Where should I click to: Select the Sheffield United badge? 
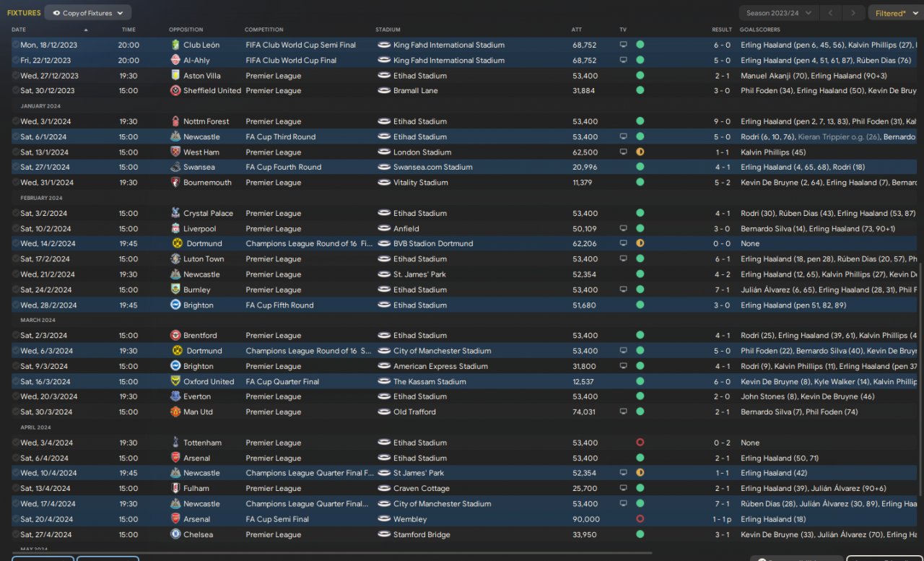click(x=175, y=91)
